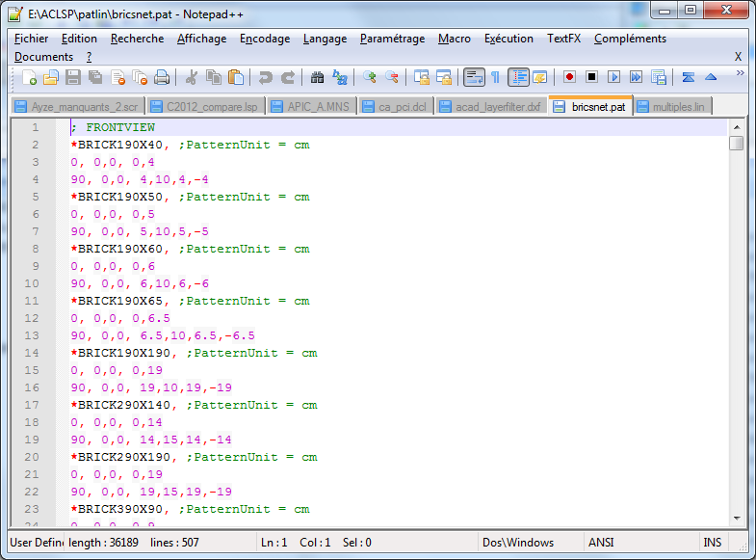Zoom out magnifier icon
Screen dimensions: 756x560
(392, 77)
